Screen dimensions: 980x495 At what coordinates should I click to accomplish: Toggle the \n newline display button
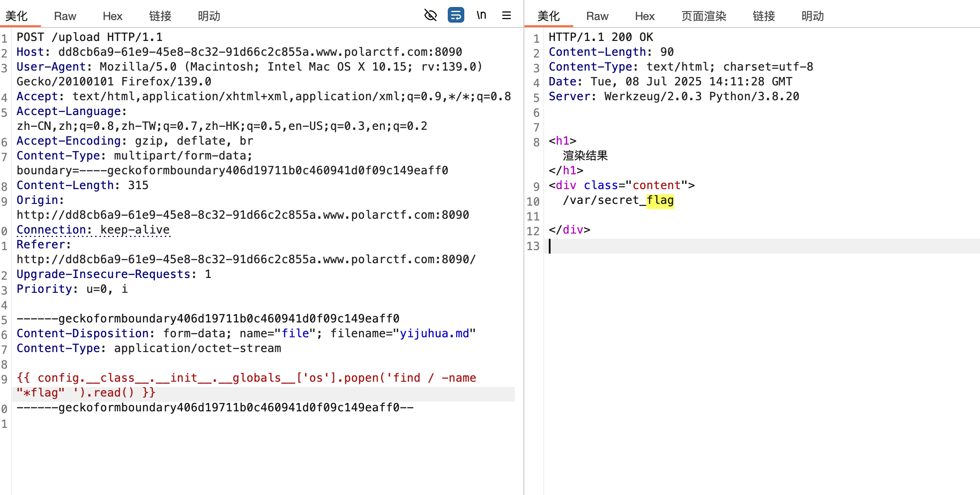pyautogui.click(x=481, y=15)
